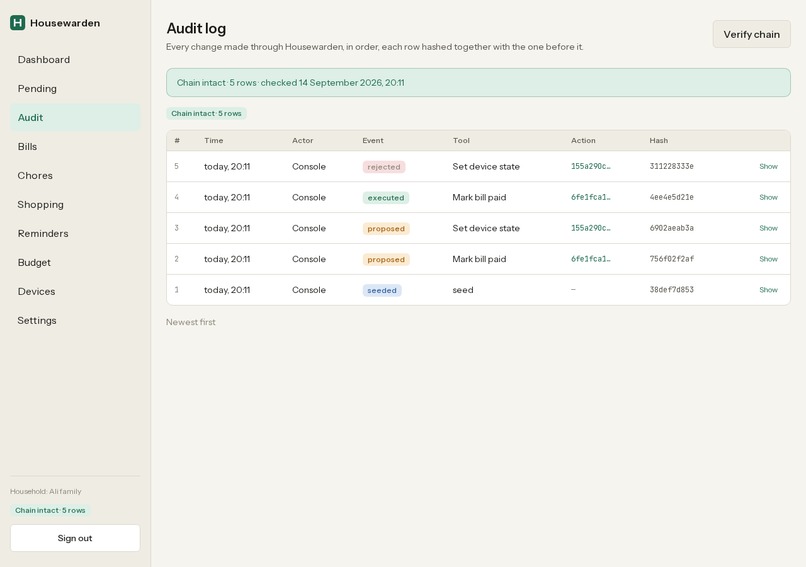This screenshot has width=806, height=567.
Task: Show details for row 1 seeded event
Action: (x=768, y=290)
